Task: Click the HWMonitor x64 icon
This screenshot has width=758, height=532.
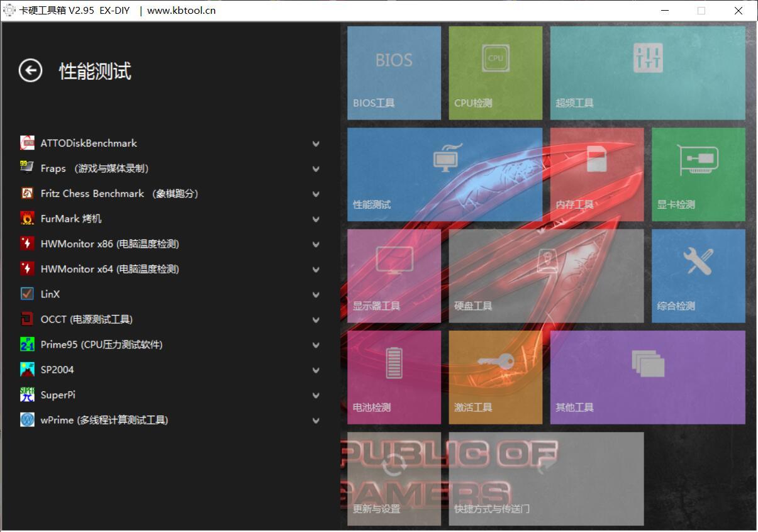Action: click(27, 269)
